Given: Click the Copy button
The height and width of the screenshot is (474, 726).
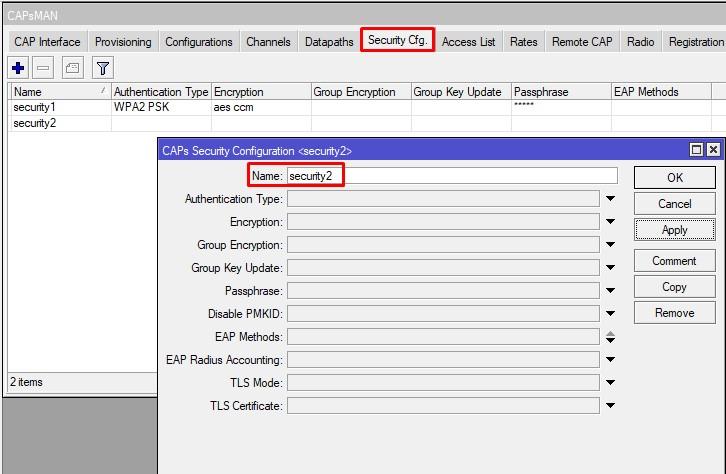Looking at the screenshot, I should pyautogui.click(x=674, y=287).
